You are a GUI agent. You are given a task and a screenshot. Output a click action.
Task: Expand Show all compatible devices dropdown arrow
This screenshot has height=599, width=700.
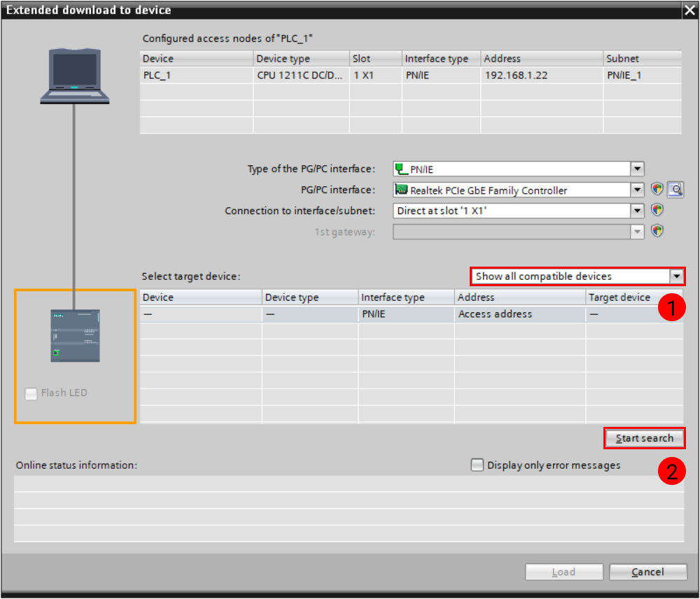coord(676,276)
